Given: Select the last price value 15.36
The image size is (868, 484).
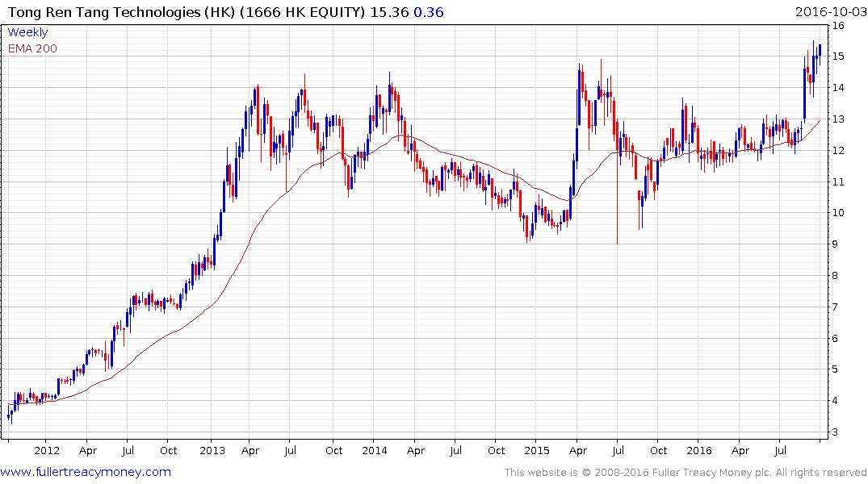Looking at the screenshot, I should (x=389, y=12).
